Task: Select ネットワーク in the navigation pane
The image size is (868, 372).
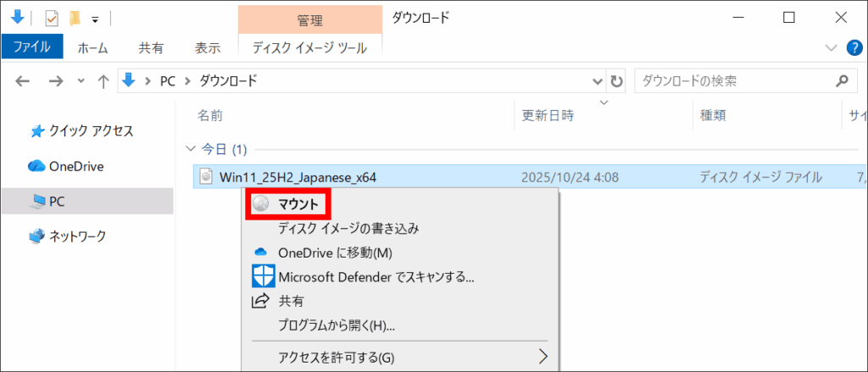Action: [x=76, y=236]
